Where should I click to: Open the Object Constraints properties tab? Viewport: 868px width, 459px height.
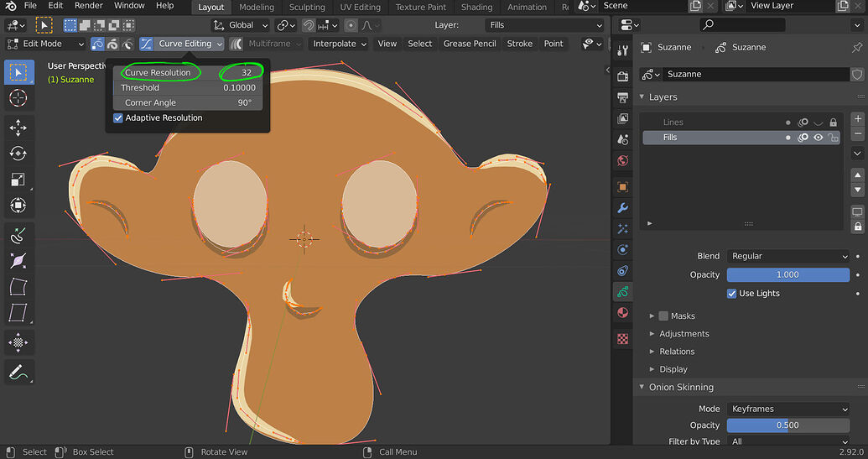(623, 271)
